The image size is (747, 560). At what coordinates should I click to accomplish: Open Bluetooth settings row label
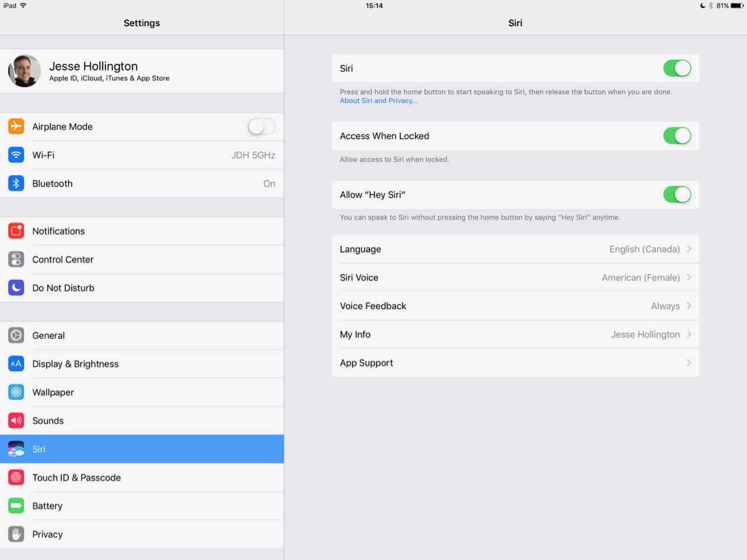tap(52, 183)
